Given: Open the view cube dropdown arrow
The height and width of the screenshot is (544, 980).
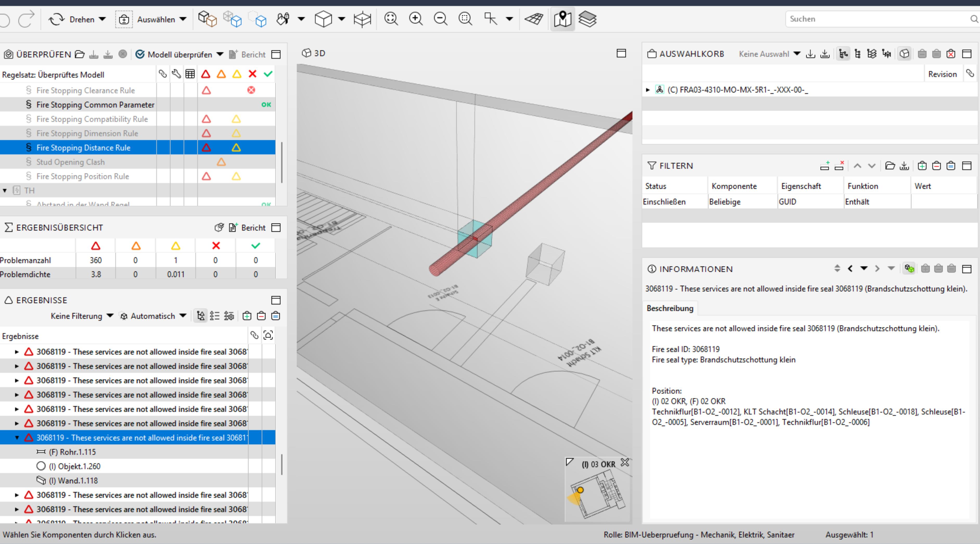Looking at the screenshot, I should (342, 19).
